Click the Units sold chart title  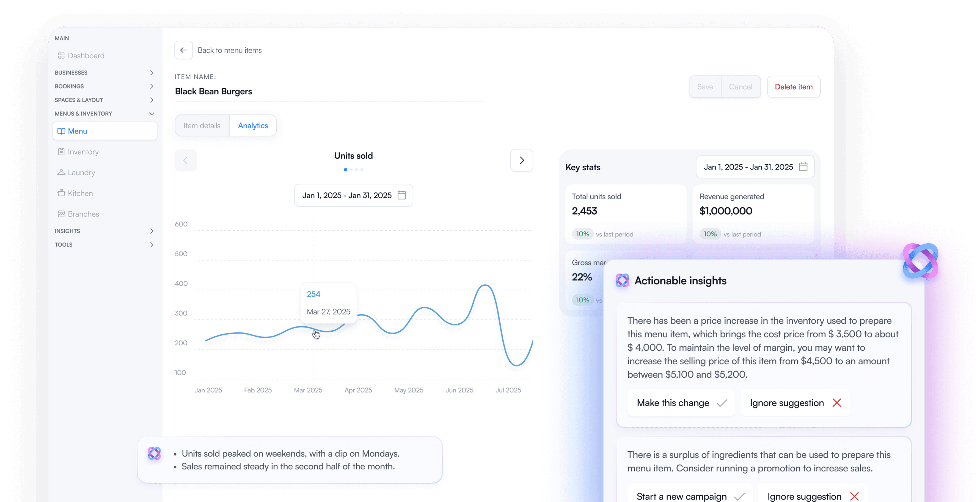click(x=353, y=156)
